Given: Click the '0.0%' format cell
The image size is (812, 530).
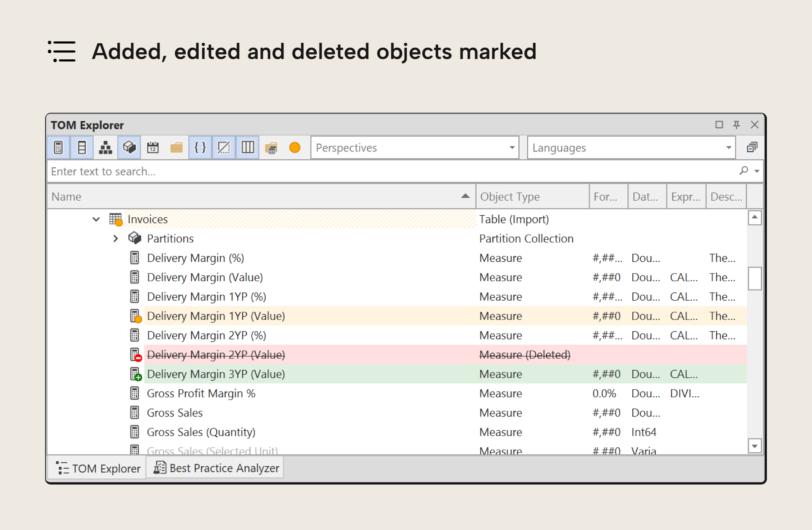Looking at the screenshot, I should coord(604,393).
